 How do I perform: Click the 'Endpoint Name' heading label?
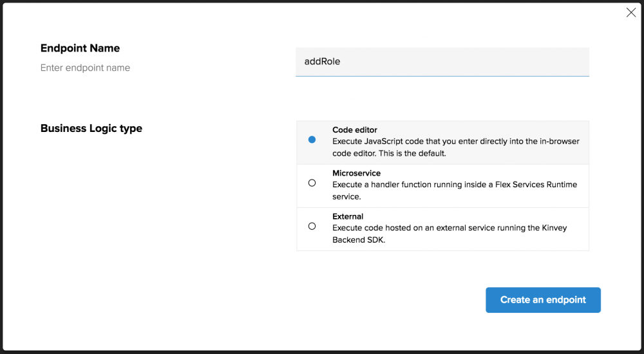point(80,48)
